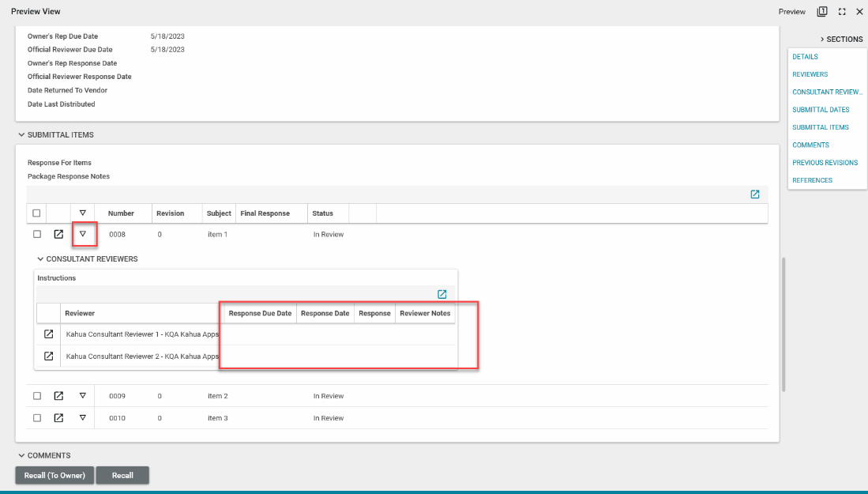Go to Previous Revisions in sections list

(825, 163)
